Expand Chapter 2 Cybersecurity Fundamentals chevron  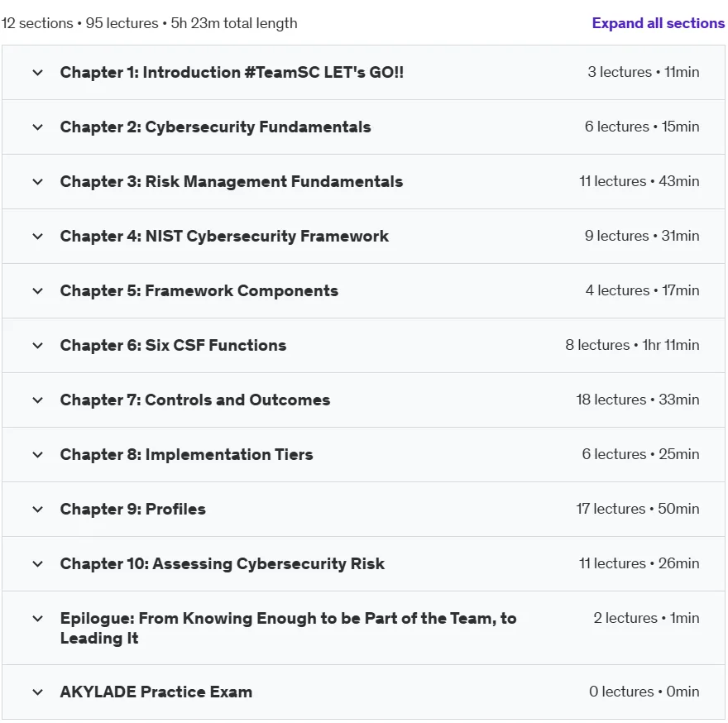pos(37,127)
